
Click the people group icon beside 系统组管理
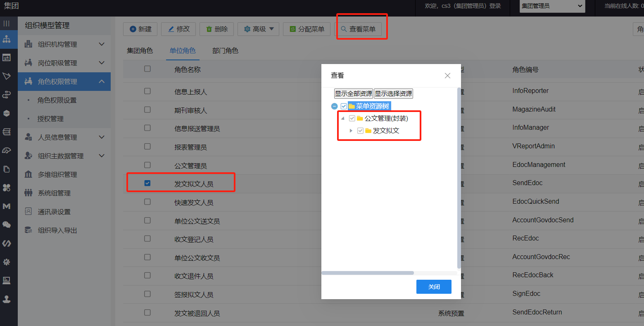click(29, 193)
